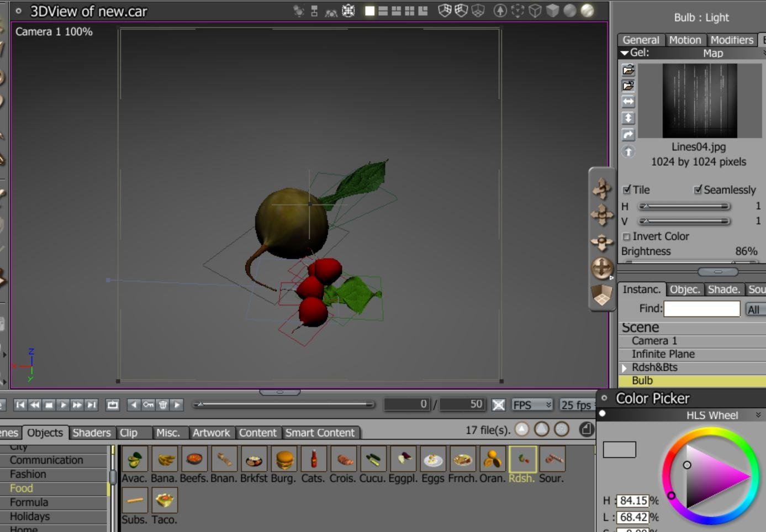Stop animation playback

point(49,405)
